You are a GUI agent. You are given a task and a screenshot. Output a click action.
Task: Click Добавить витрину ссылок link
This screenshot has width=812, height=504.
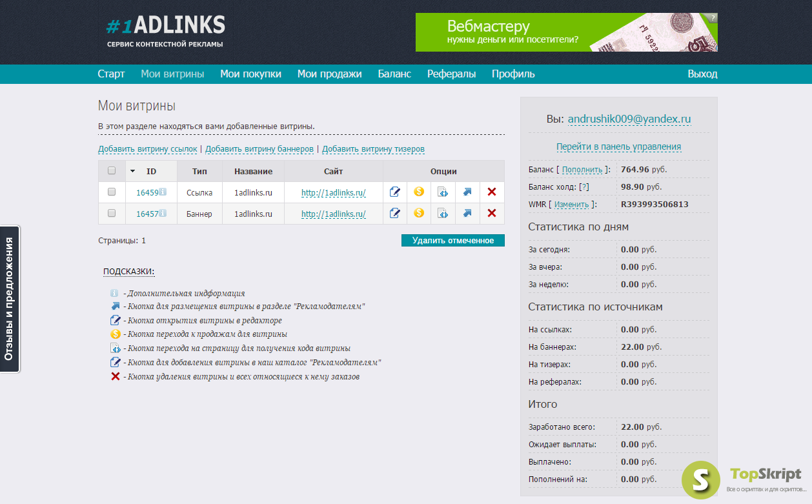coord(148,149)
